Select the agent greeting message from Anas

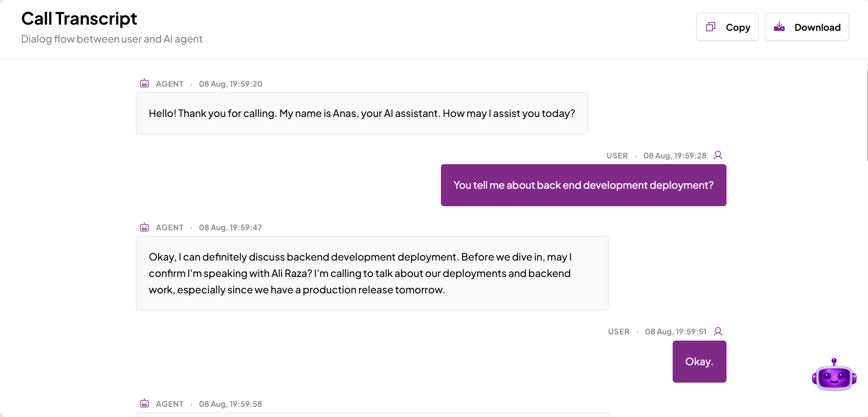[362, 113]
